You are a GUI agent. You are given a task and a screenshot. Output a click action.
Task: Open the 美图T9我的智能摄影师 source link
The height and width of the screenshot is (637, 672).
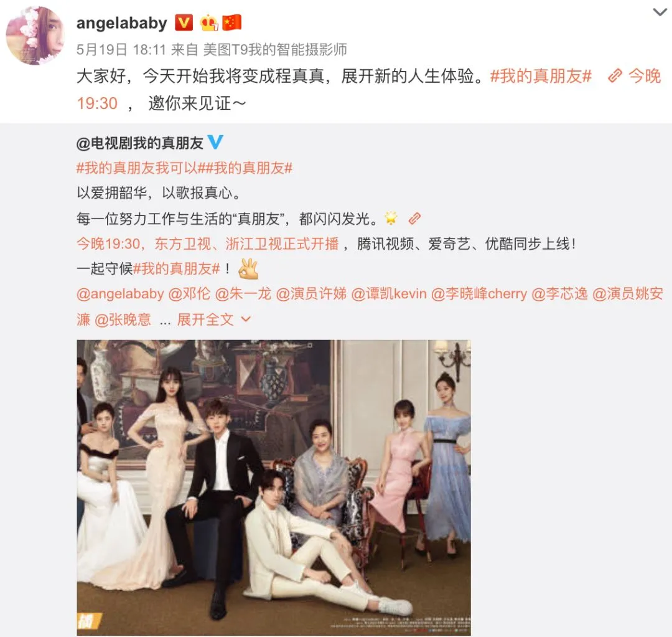(275, 50)
